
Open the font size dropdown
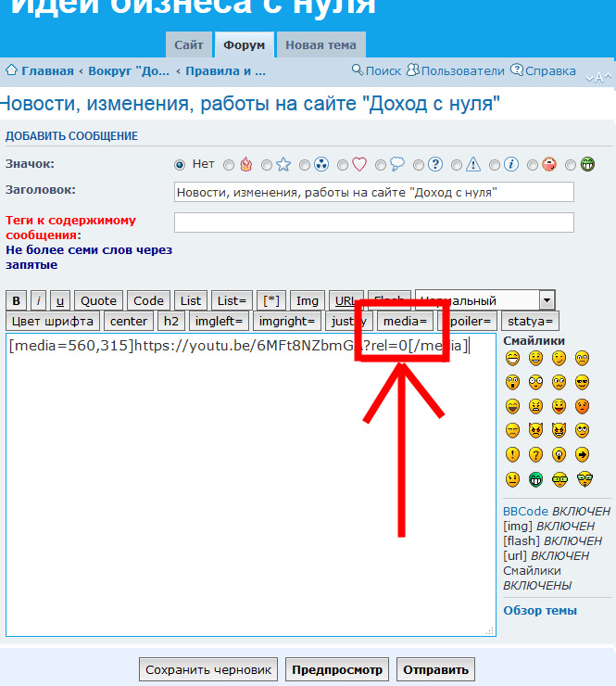(x=547, y=300)
